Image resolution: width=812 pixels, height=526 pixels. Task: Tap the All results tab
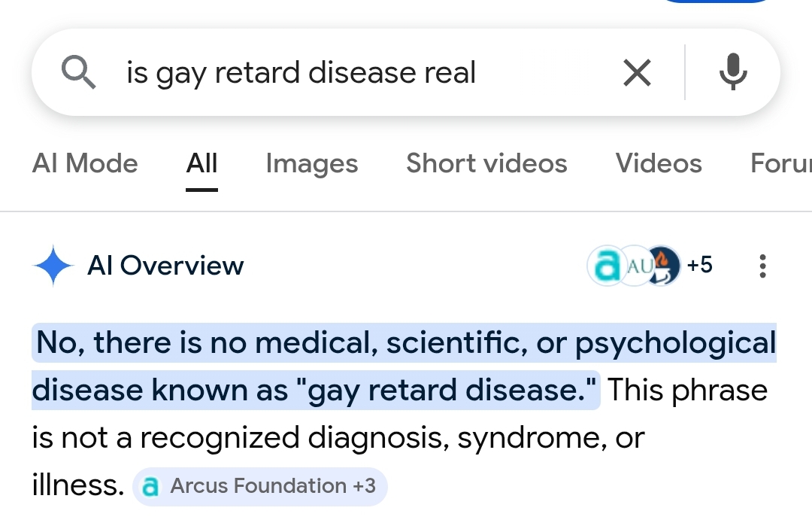pyautogui.click(x=201, y=164)
